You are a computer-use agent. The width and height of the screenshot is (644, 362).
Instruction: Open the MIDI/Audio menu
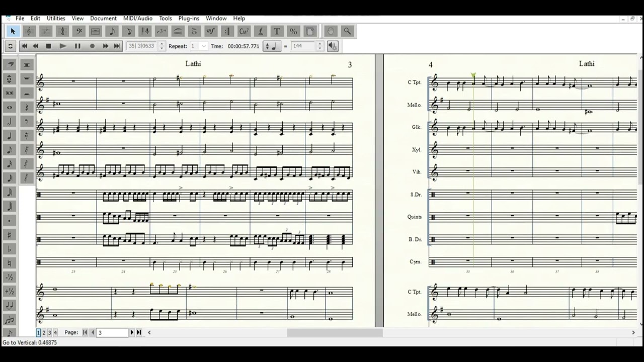pos(138,18)
